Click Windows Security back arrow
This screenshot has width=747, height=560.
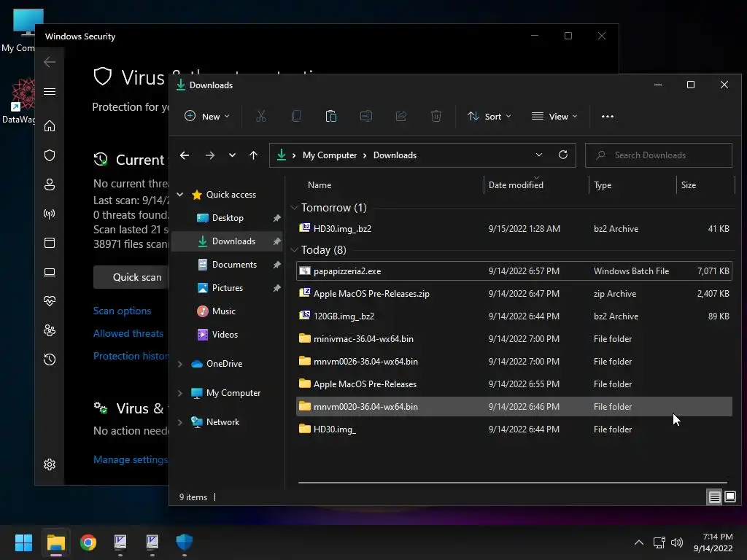(50, 62)
